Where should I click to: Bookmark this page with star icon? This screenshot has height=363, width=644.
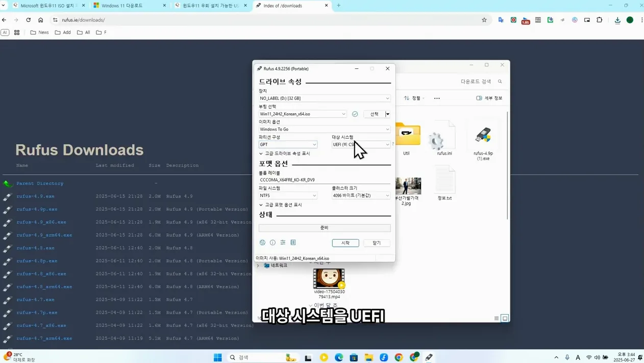point(484,20)
